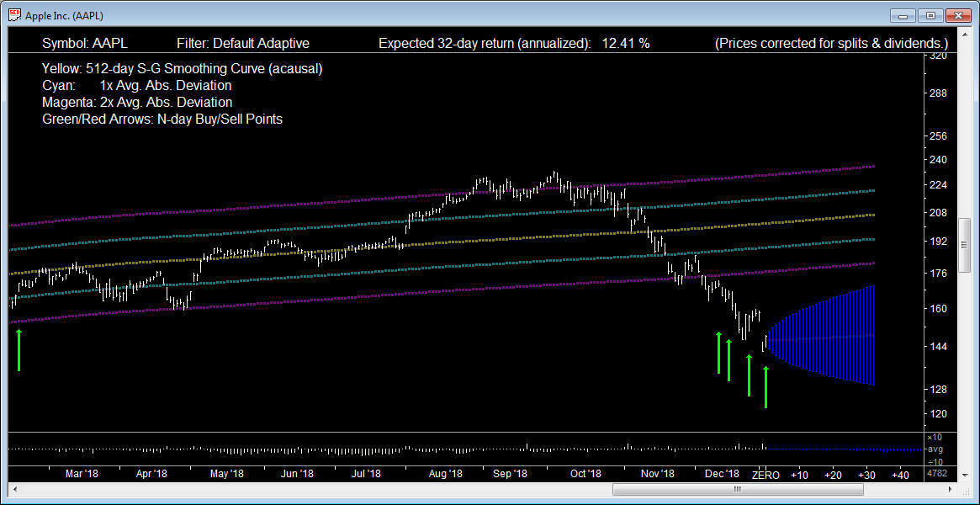
Task: Click the 4782 value in corner
Action: tap(936, 474)
